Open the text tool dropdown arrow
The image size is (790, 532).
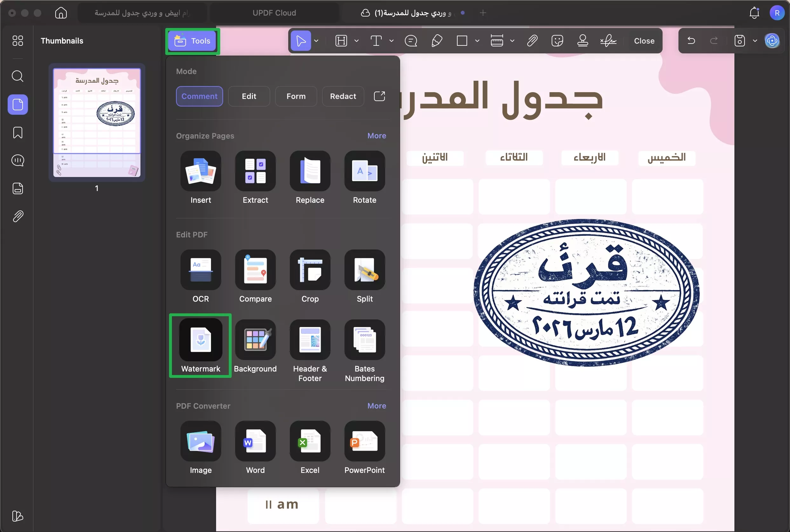coord(392,41)
